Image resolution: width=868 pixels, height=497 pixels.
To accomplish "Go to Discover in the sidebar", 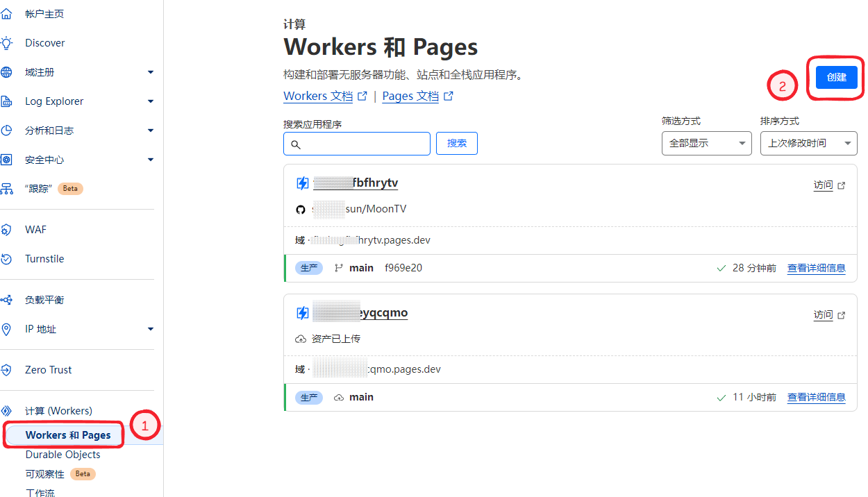I will click(45, 43).
